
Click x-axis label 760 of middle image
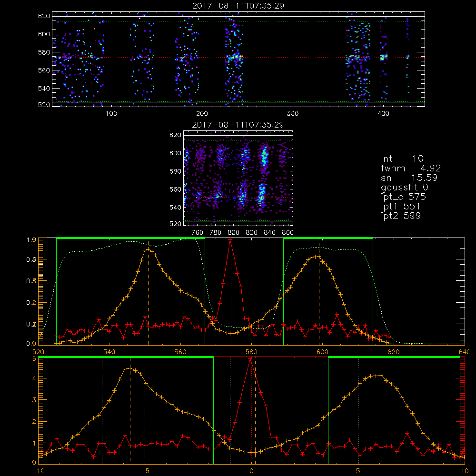coord(198,233)
